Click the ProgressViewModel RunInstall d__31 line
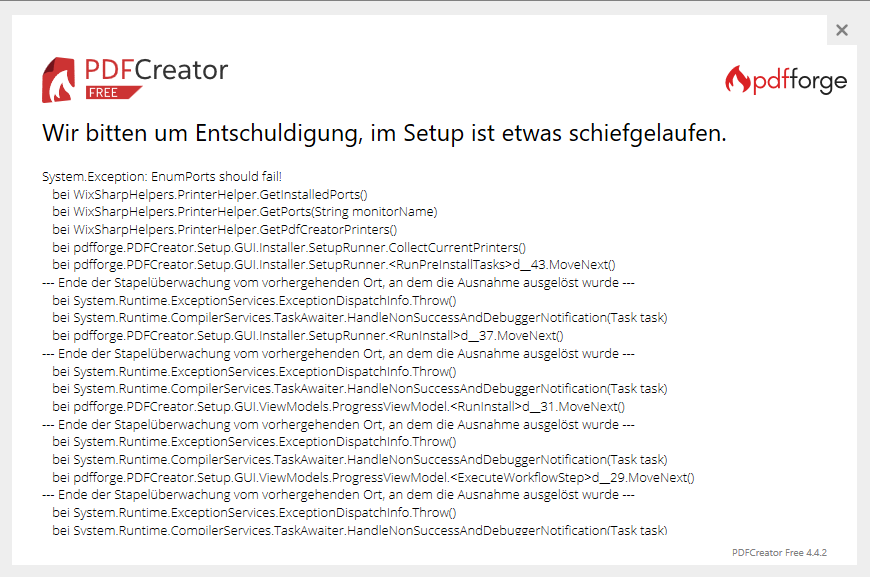Viewport: 870px width, 577px height. [338, 407]
